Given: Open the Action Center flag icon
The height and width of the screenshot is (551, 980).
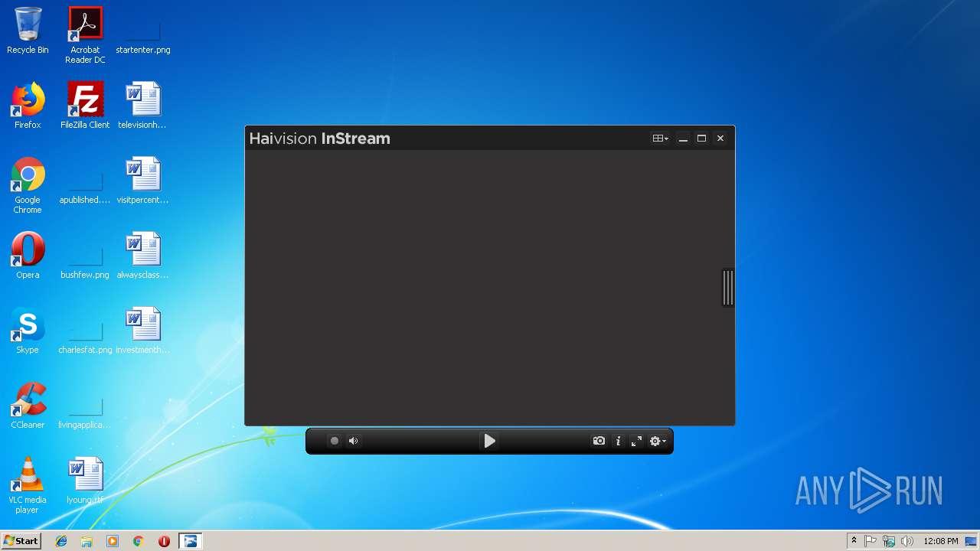Looking at the screenshot, I should 871,541.
